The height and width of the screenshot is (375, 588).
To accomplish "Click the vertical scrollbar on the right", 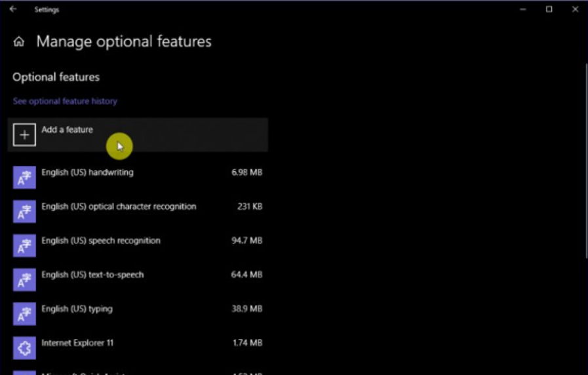I will pyautogui.click(x=586, y=161).
